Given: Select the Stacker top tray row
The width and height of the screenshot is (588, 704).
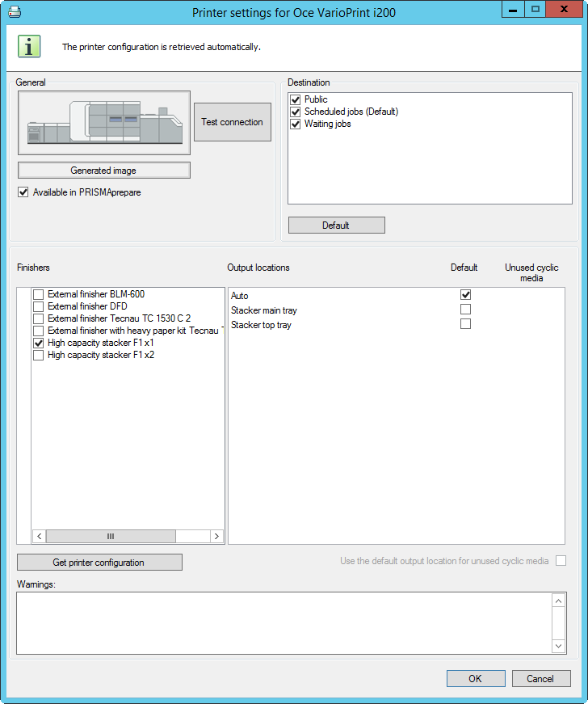Looking at the screenshot, I should pyautogui.click(x=396, y=325).
